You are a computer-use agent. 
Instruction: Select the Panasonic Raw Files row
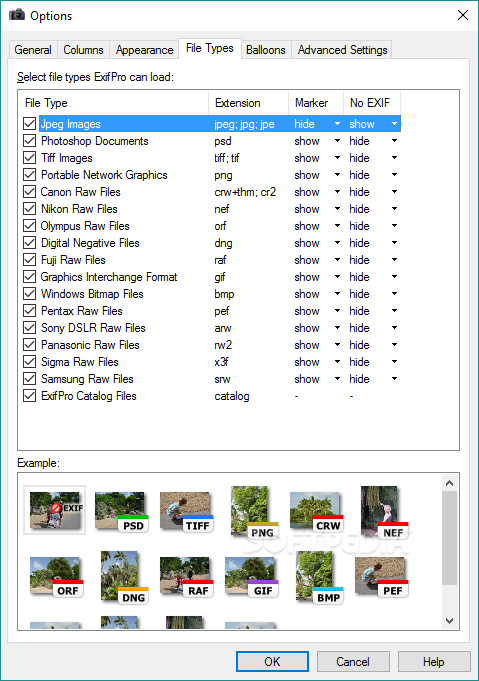[211, 345]
